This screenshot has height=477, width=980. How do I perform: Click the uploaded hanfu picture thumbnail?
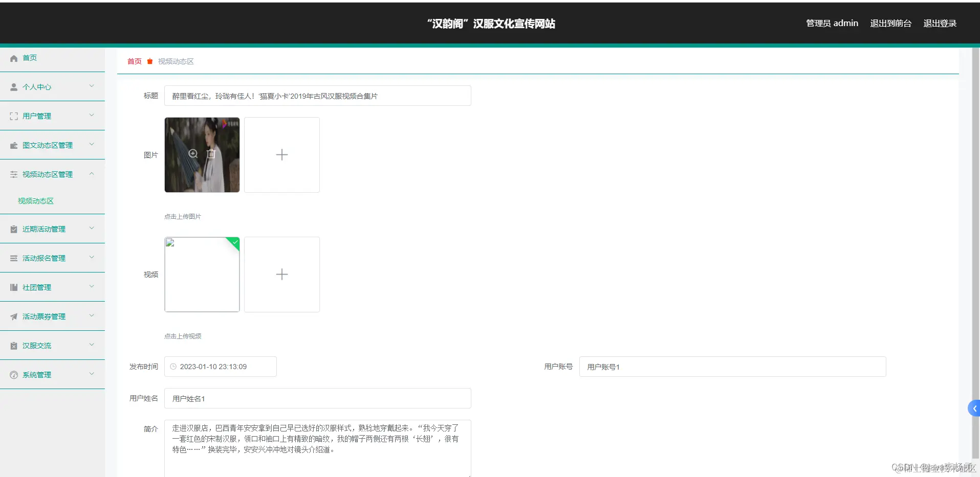pos(202,155)
